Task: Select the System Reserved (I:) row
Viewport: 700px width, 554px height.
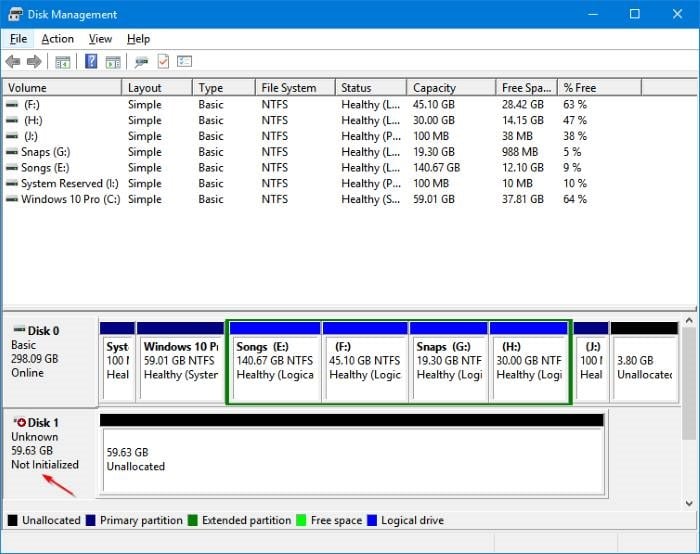Action: click(x=322, y=183)
